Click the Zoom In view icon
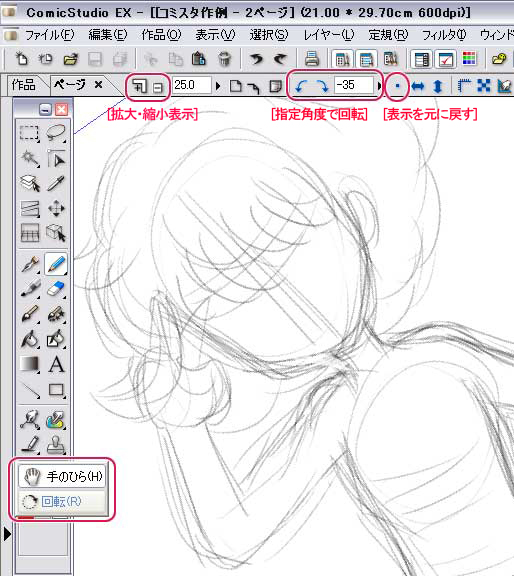The width and height of the screenshot is (514, 576). pos(139,87)
